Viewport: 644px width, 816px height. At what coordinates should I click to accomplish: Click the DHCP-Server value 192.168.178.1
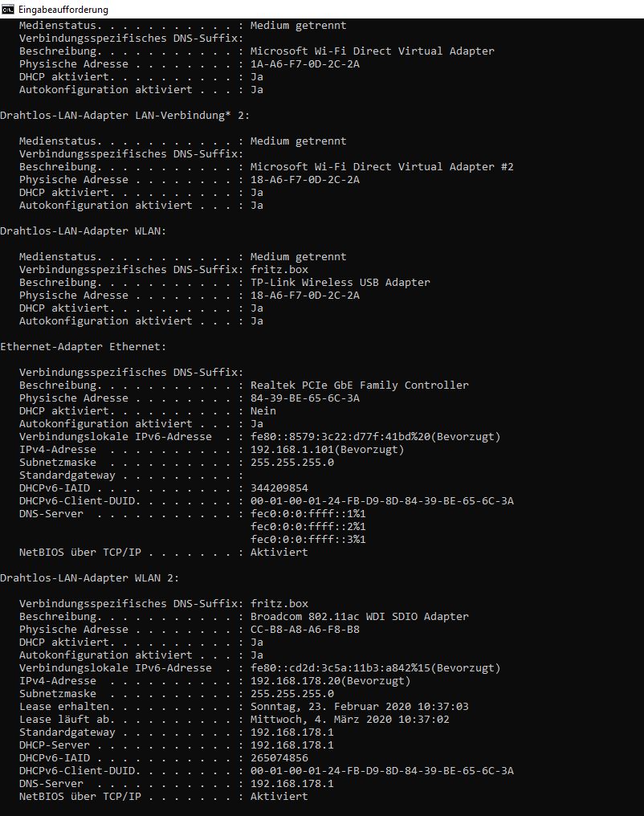[x=291, y=745]
